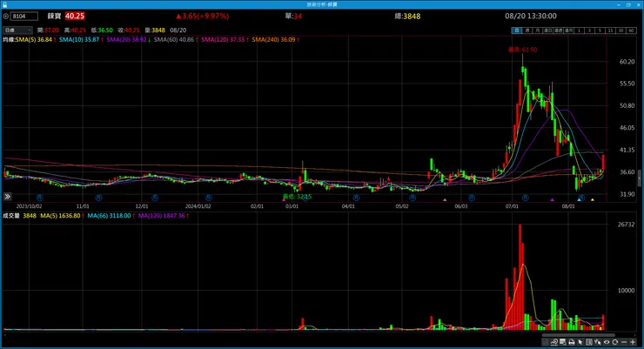The width and height of the screenshot is (644, 349).
Task: Click the split-panel layout icon
Action: (x=589, y=342)
